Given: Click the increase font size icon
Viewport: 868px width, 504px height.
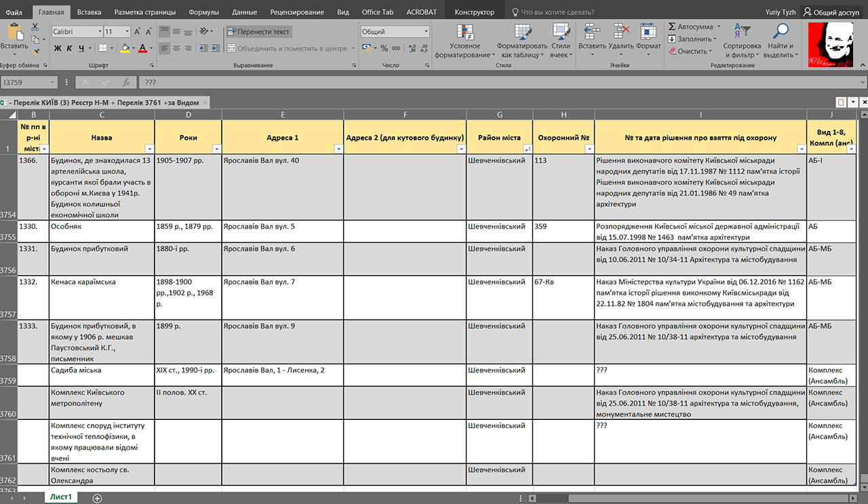Looking at the screenshot, I should click(138, 32).
